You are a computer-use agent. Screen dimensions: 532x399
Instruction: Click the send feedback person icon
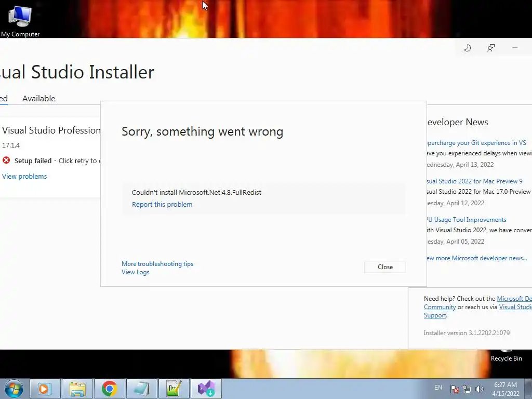[x=490, y=48]
